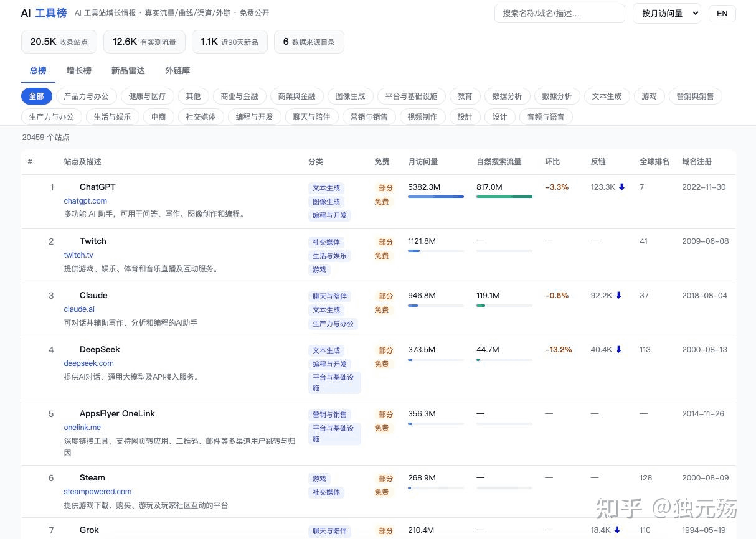Open the steampowered.com link
Image resolution: width=756 pixels, height=539 pixels.
(x=98, y=492)
